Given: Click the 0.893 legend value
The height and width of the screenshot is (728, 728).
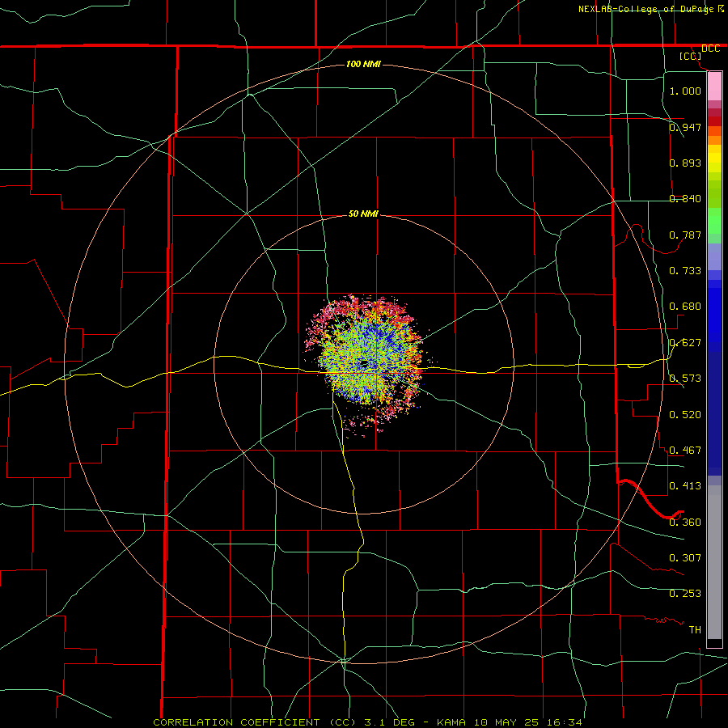Looking at the screenshot, I should pos(685,163).
